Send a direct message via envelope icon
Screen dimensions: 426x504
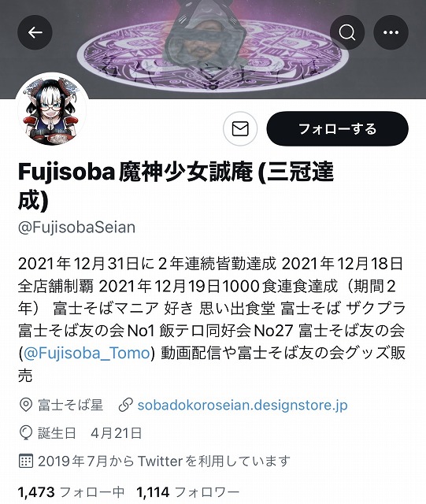pos(240,128)
